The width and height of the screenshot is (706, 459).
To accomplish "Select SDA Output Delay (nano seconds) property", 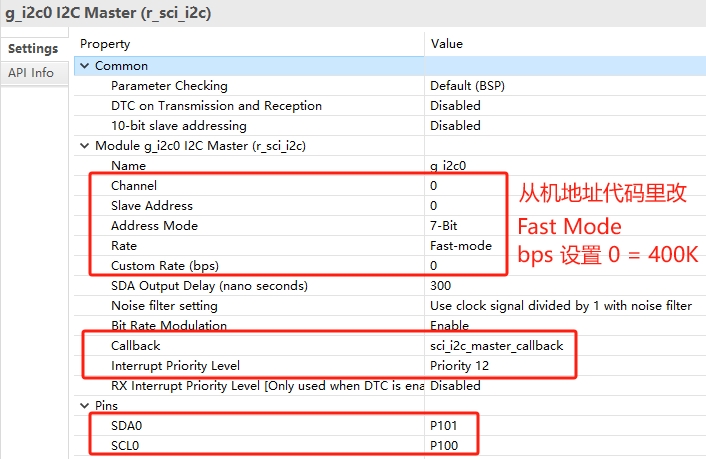I will (x=209, y=286).
